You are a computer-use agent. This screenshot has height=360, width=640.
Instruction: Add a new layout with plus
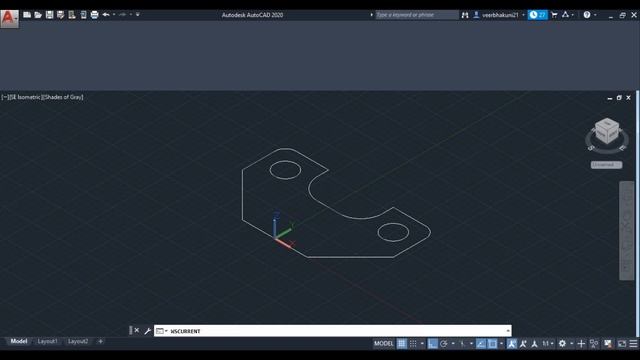[100, 341]
